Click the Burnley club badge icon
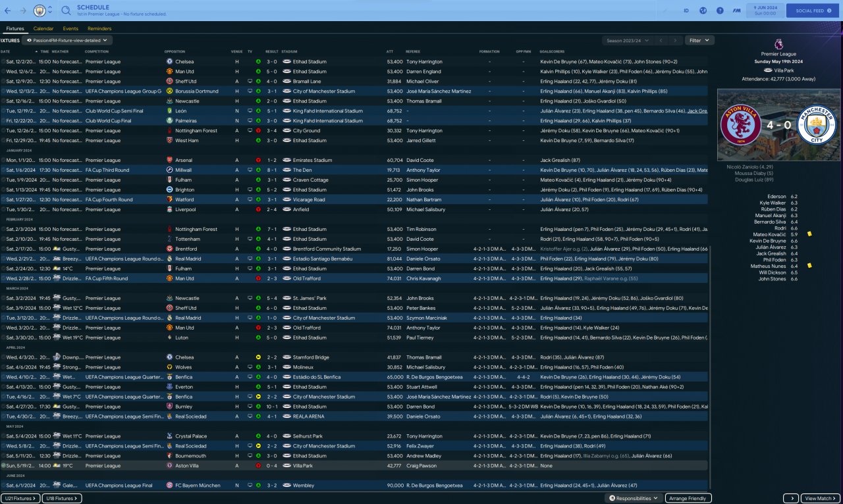843x504 pixels. pos(170,407)
